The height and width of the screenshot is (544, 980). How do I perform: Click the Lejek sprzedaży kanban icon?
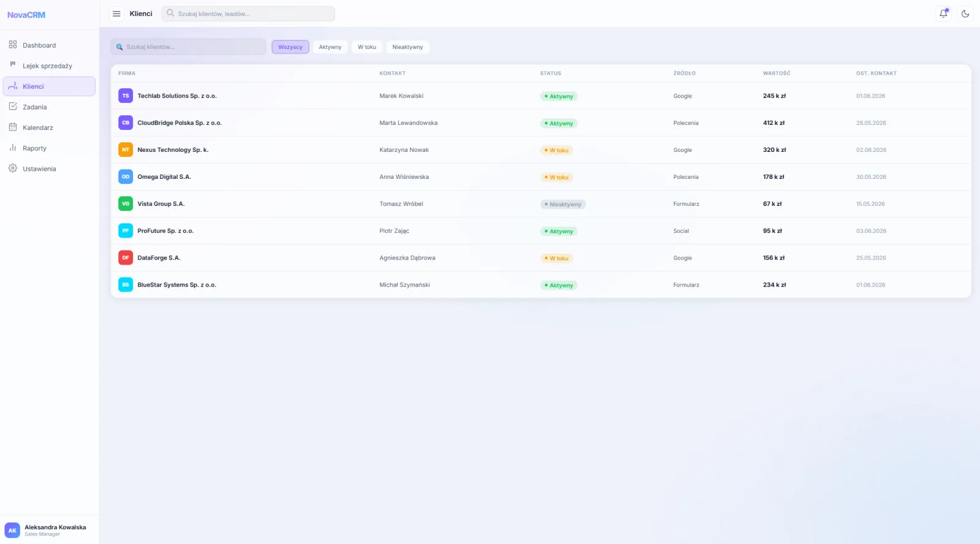point(13,65)
